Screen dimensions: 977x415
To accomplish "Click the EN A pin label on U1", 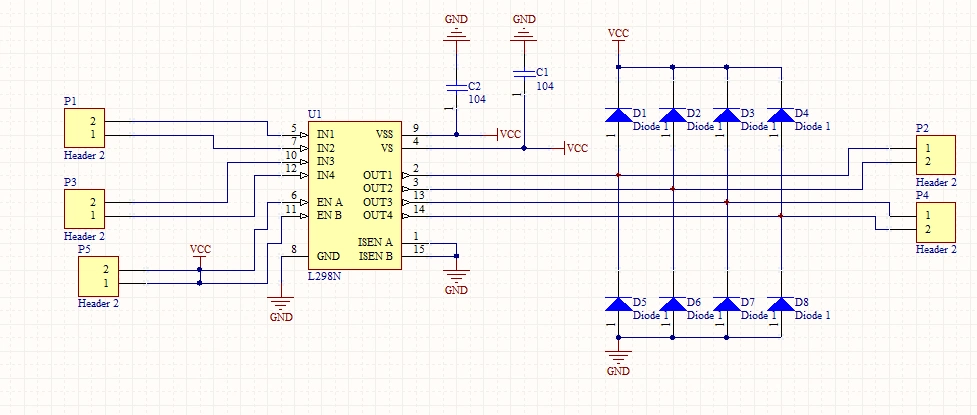I will pos(330,201).
